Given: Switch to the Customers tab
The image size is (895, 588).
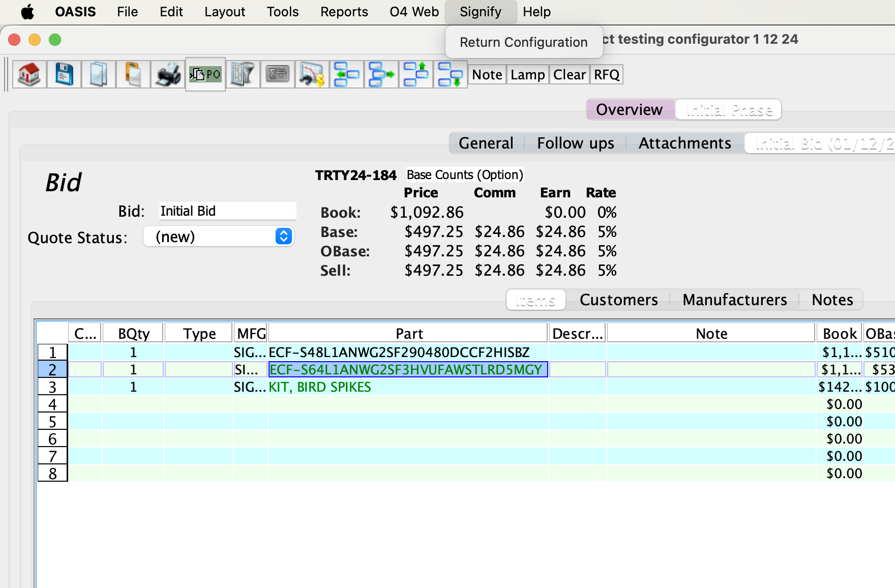Looking at the screenshot, I should [618, 300].
